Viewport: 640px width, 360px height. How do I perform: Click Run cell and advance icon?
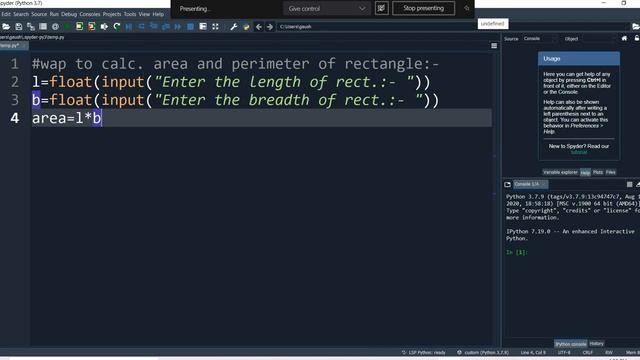pos(92,27)
